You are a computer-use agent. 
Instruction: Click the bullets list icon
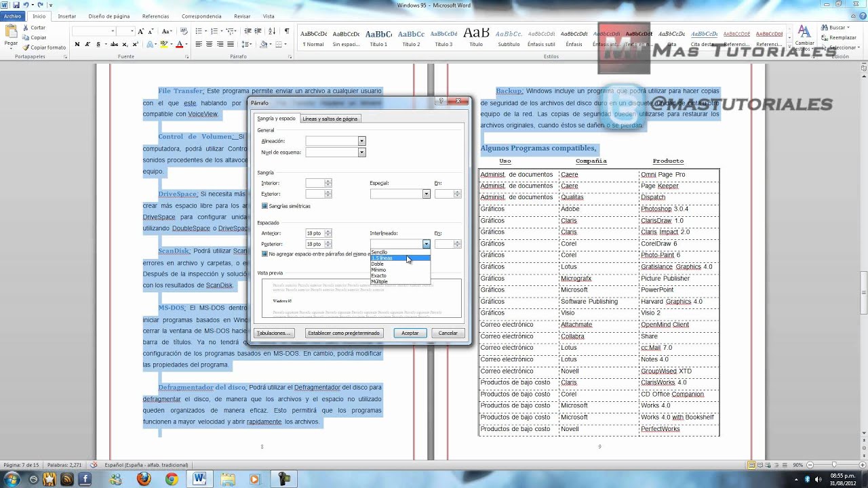point(200,31)
